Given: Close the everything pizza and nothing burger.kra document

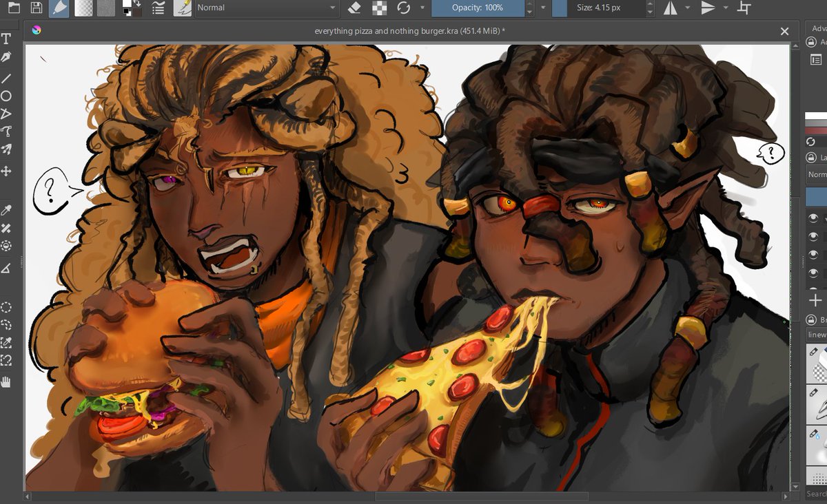Looking at the screenshot, I should tap(784, 31).
